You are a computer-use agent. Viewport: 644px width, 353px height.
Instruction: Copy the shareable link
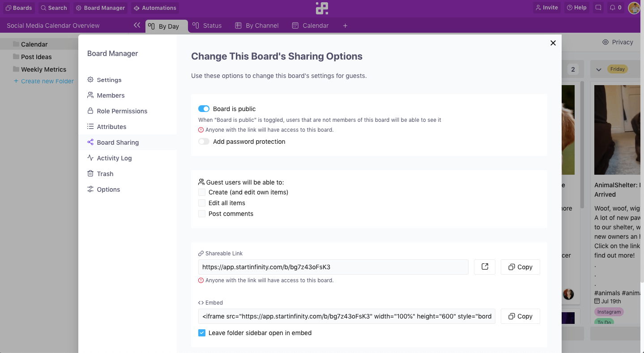520,267
